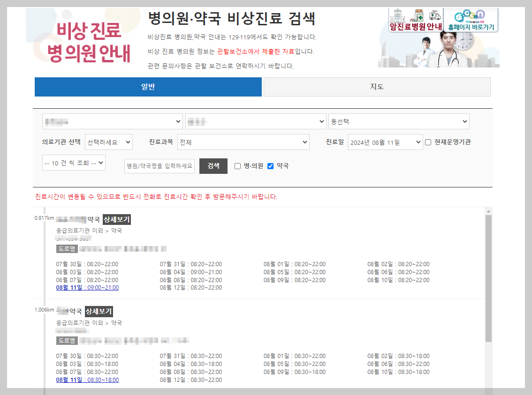Switch to the 지도 tab
This screenshot has height=395, width=532.
click(377, 87)
